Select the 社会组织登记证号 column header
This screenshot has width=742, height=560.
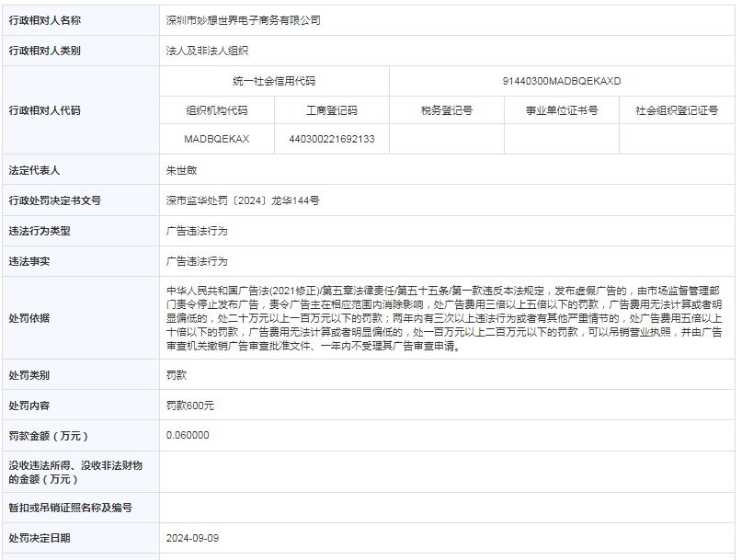[x=677, y=110]
